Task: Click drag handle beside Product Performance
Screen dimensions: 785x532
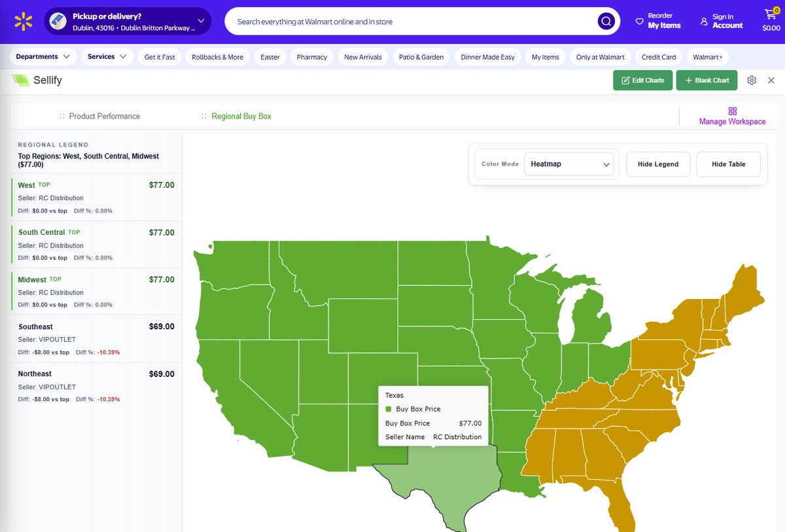Action: coord(62,116)
